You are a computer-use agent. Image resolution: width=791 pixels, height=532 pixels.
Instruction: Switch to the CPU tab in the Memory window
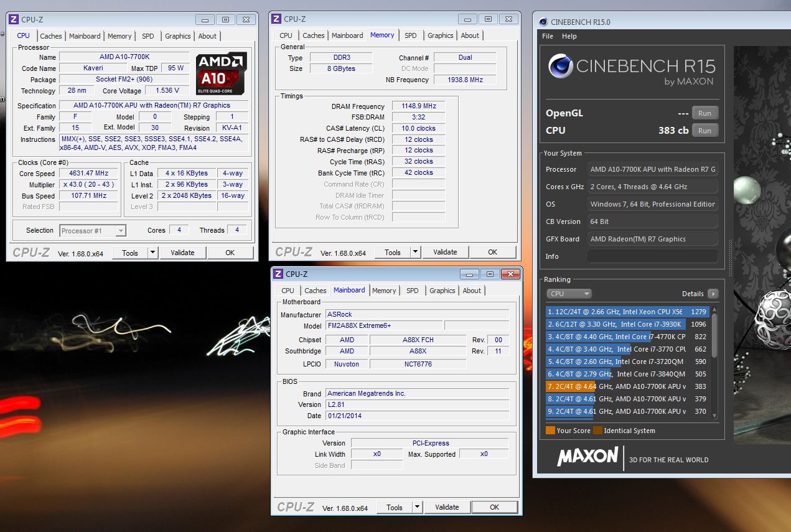pos(286,35)
